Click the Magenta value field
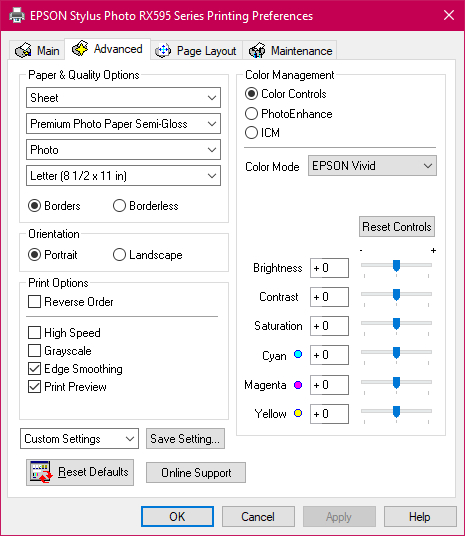This screenshot has width=465, height=536. tap(329, 385)
